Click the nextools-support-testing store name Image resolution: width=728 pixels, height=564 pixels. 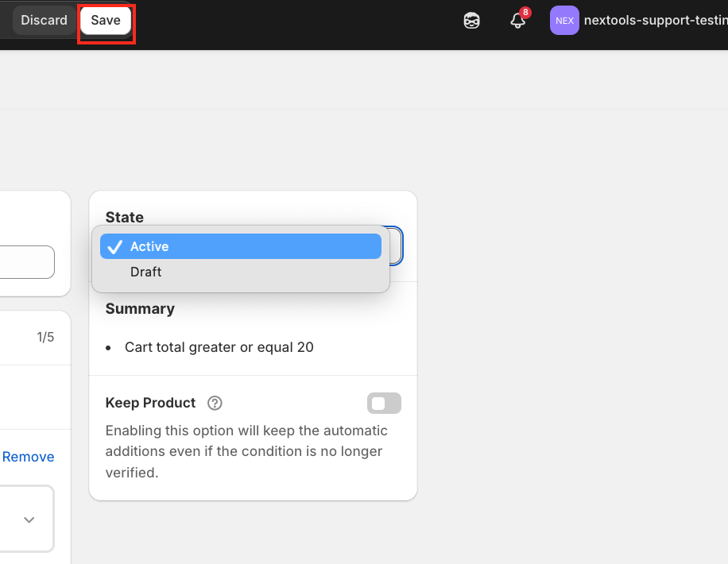[656, 21]
